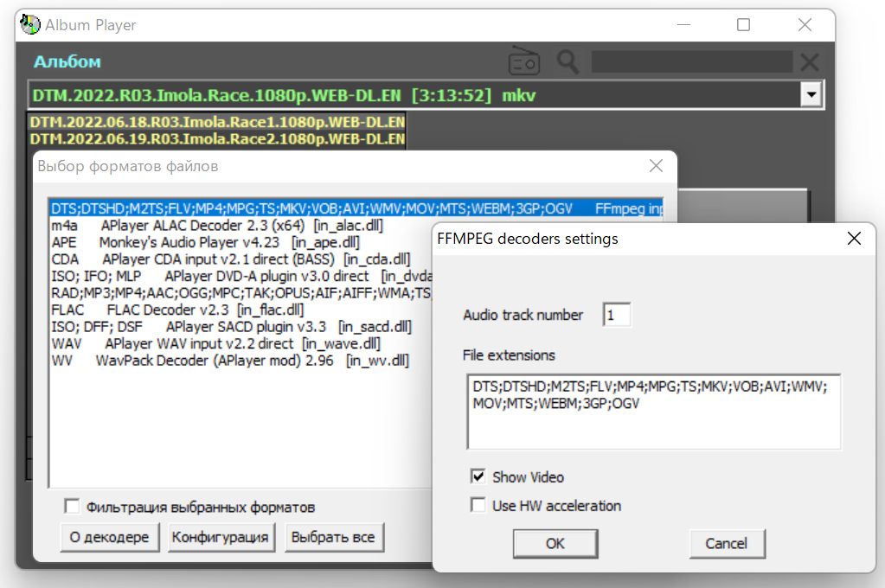
Task: Click the Audio track number field
Action: pyautogui.click(x=616, y=315)
